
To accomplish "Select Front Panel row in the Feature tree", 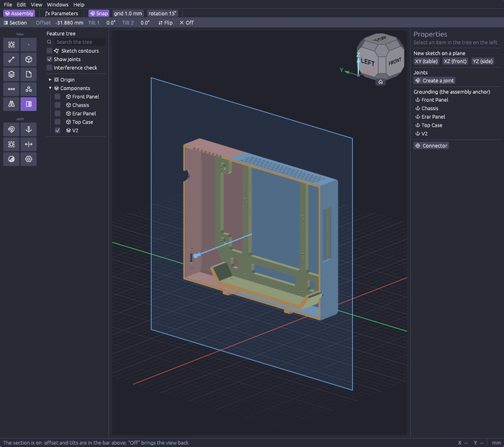I will pos(82,96).
